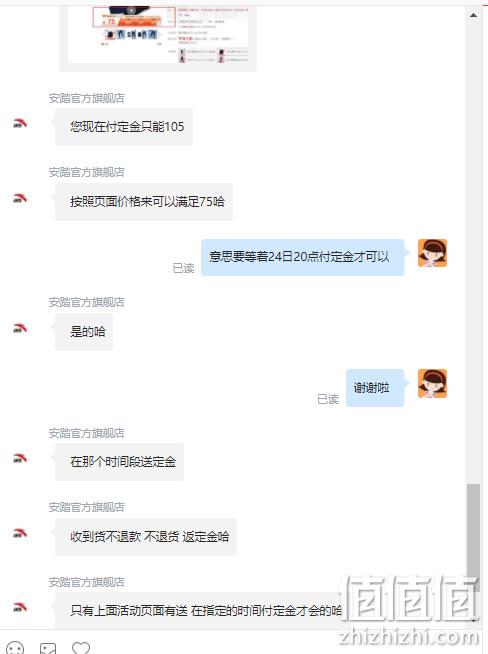Click sender name above '按照页面价格来可以满足75哈'

(86, 172)
